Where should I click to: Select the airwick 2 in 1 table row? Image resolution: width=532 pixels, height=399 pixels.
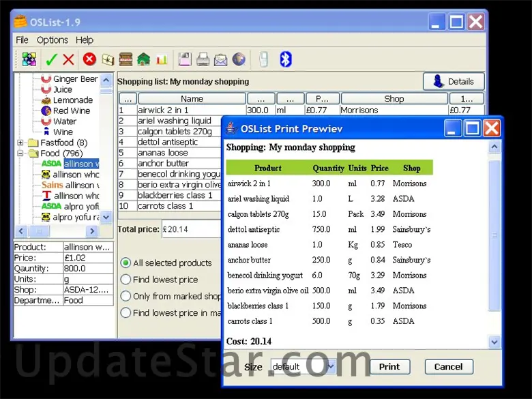tap(301, 110)
